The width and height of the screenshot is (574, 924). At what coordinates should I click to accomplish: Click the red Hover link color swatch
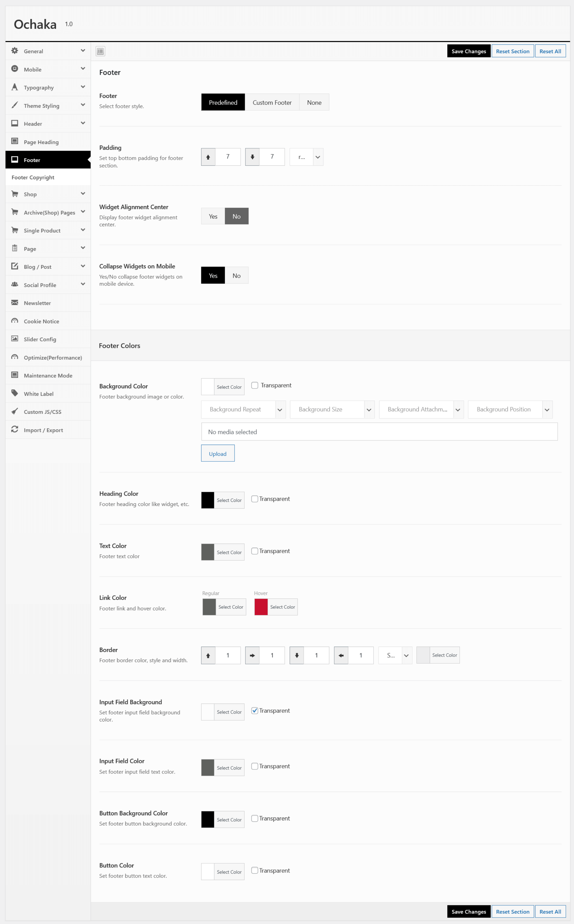coord(261,607)
